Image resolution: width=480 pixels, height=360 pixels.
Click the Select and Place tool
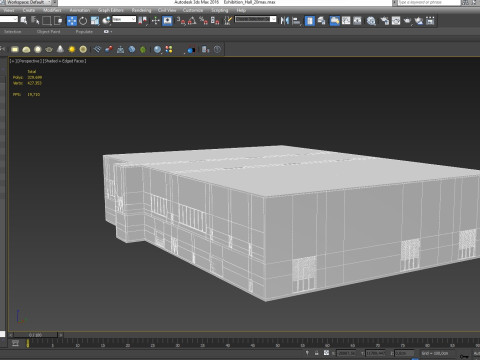tap(106, 21)
